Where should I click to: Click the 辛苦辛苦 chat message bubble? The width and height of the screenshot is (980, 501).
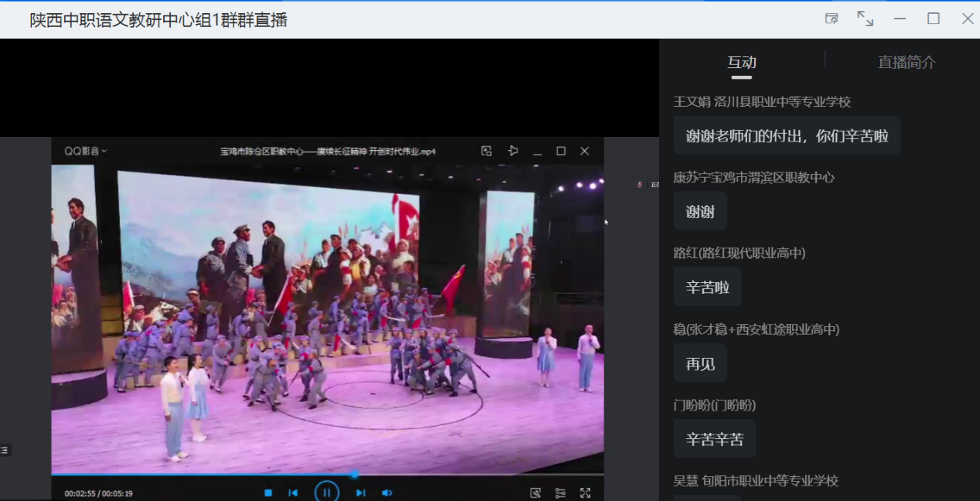tap(715, 438)
